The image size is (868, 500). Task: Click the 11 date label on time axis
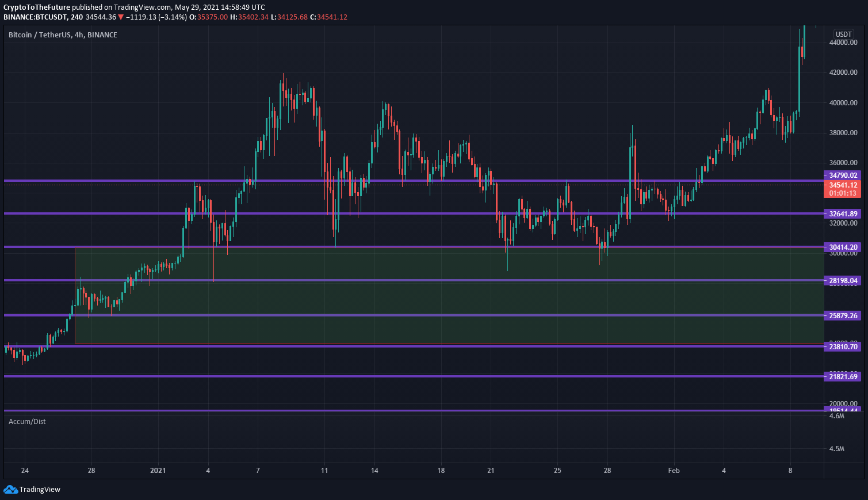(x=324, y=471)
